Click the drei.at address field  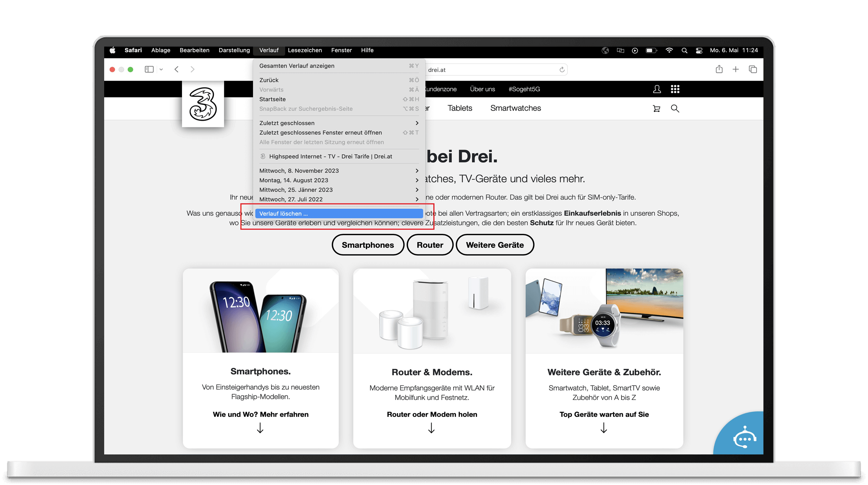(x=496, y=70)
